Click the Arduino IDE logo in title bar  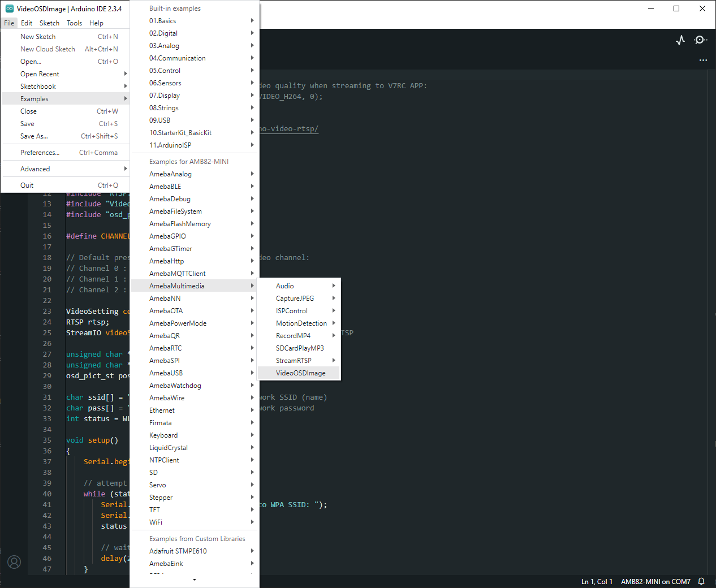click(10, 8)
